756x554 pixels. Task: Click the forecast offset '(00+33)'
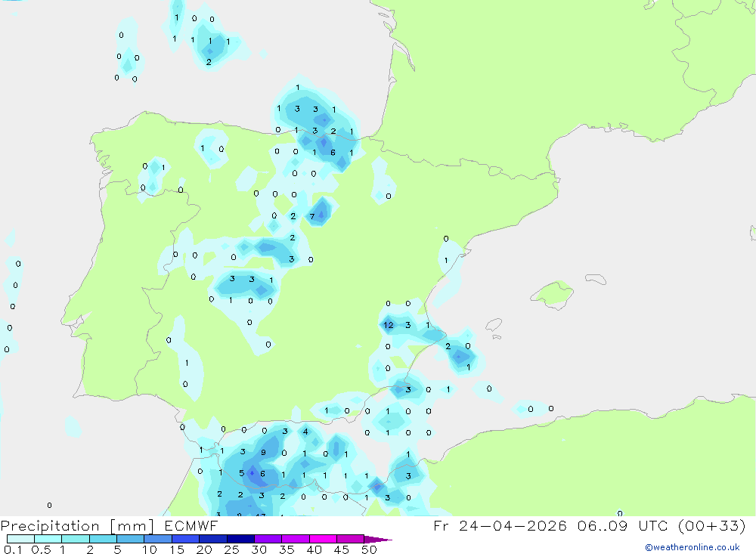point(711,526)
